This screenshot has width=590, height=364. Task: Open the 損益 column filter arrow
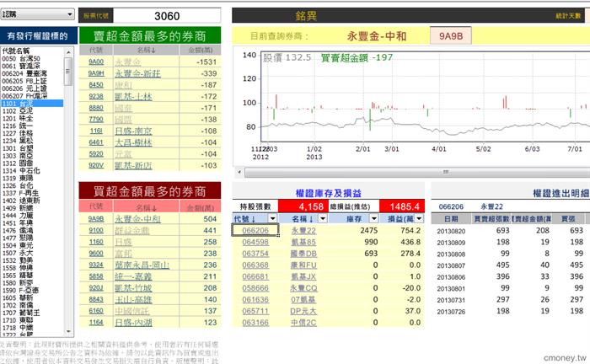[x=419, y=218]
